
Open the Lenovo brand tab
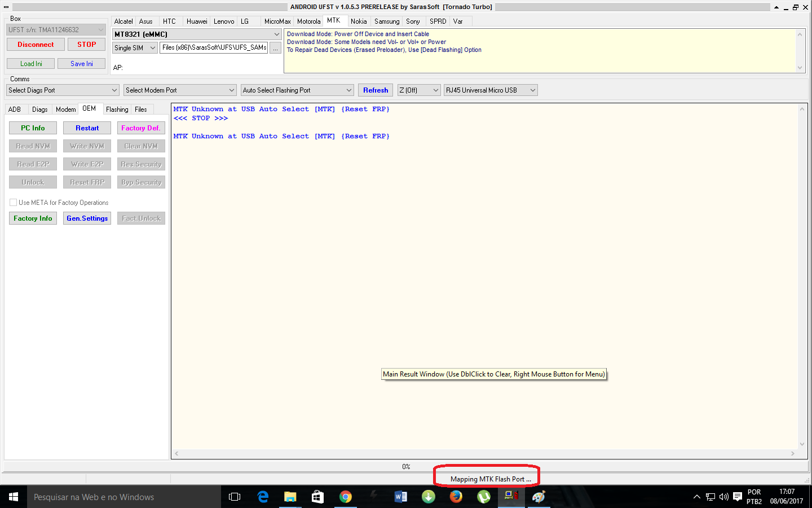click(x=224, y=21)
